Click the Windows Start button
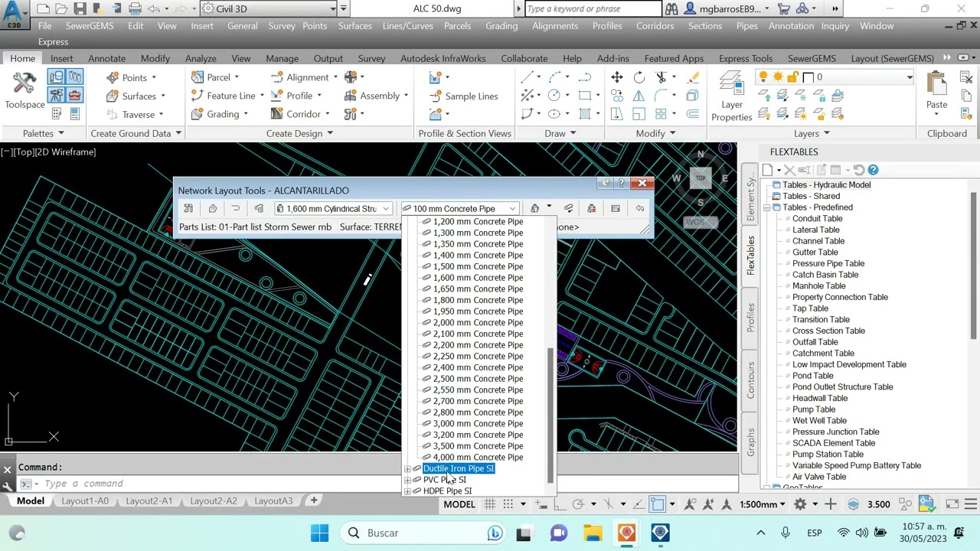This screenshot has height=551, width=980. tap(319, 533)
